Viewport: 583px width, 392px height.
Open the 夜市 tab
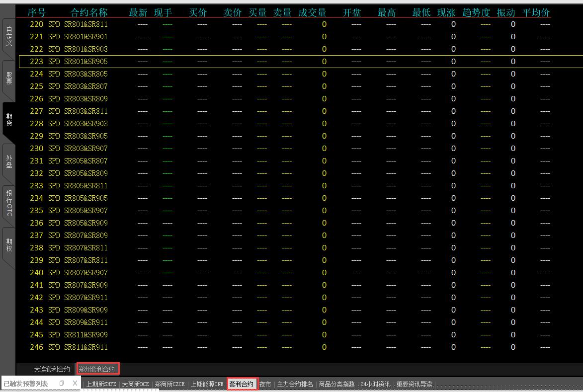click(265, 384)
